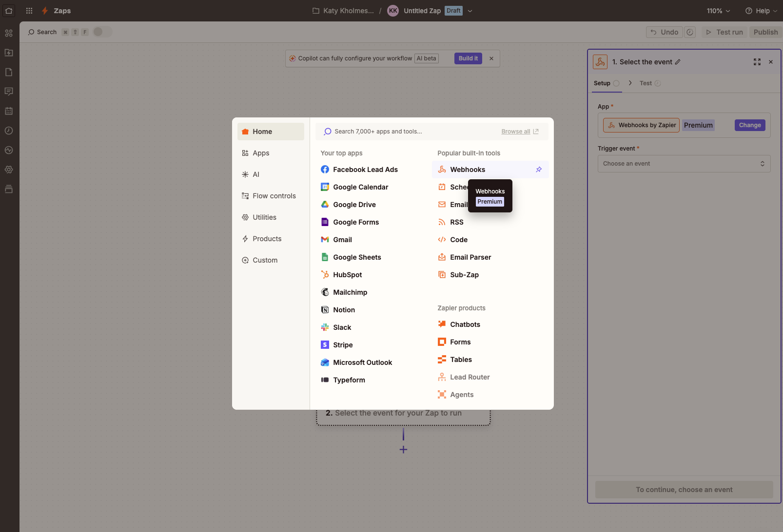Click the Untitled Zap title
Viewport: 783px width, 532px height.
(x=422, y=11)
